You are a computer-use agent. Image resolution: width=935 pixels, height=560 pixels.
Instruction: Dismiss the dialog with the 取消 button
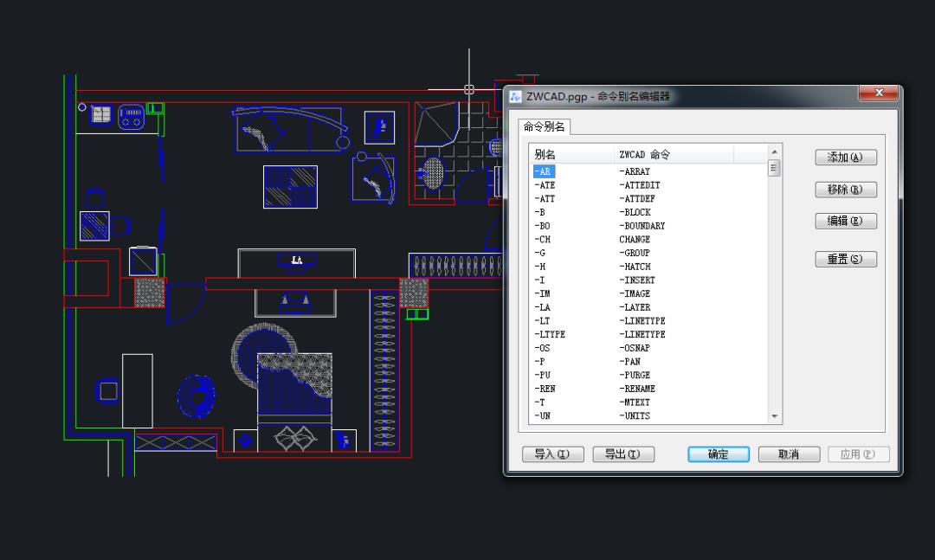(788, 454)
